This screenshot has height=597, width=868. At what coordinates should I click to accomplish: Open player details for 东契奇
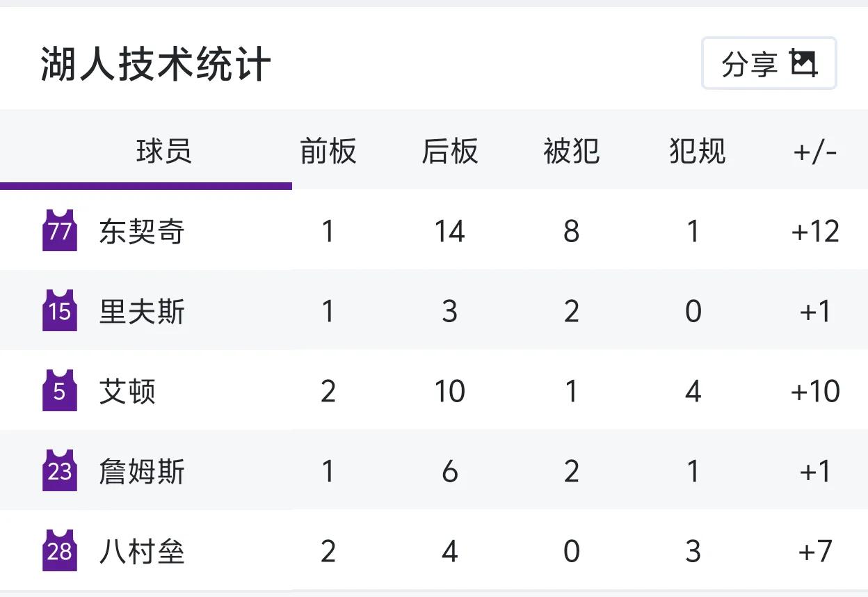141,231
